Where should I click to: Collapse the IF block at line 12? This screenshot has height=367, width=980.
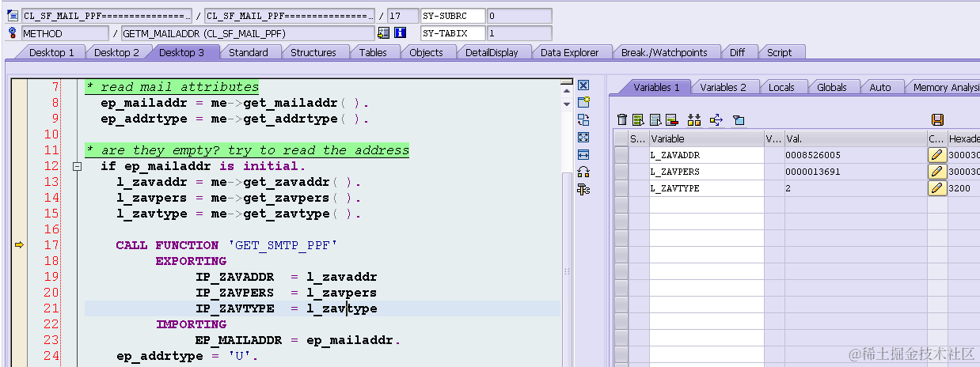point(77,167)
